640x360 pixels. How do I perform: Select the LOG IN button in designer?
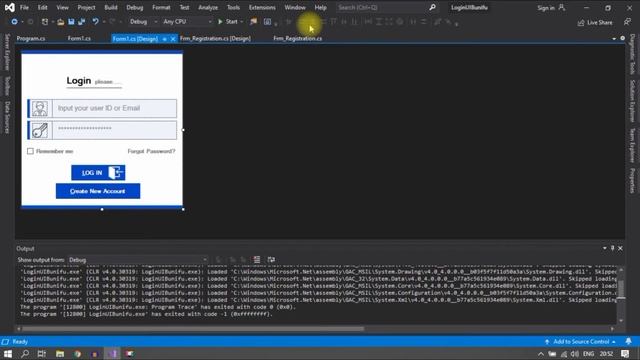98,173
